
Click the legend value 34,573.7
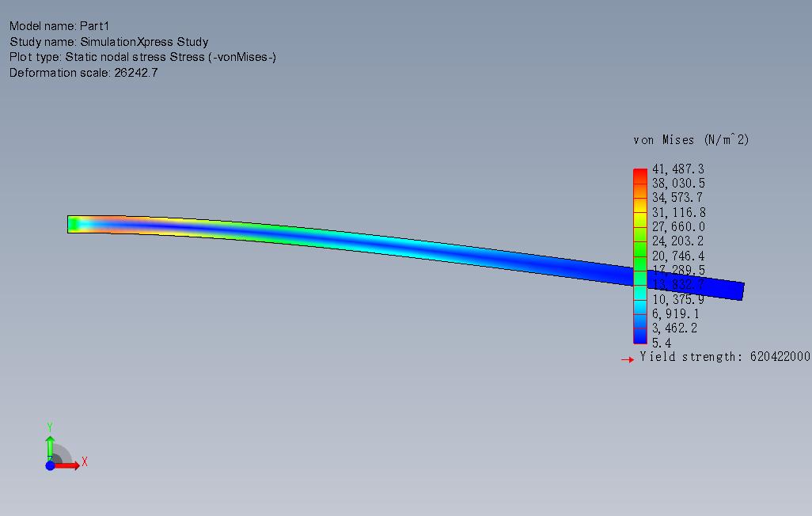pyautogui.click(x=677, y=198)
